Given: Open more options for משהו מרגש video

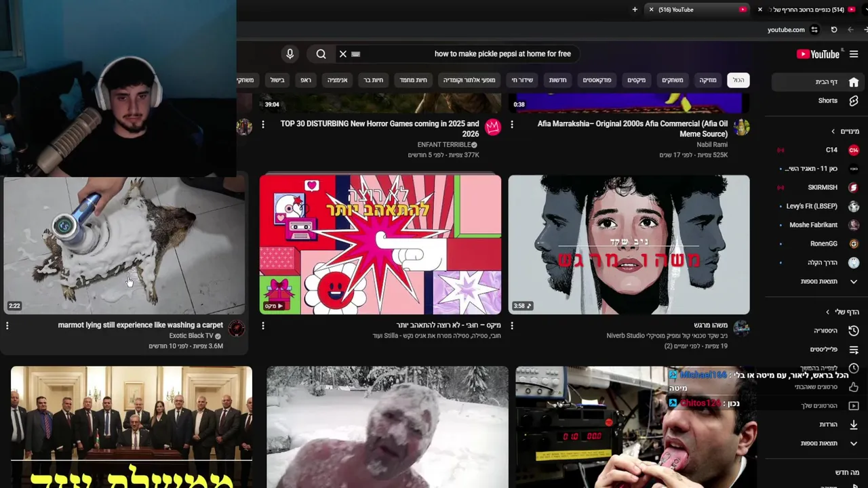Looking at the screenshot, I should [512, 326].
